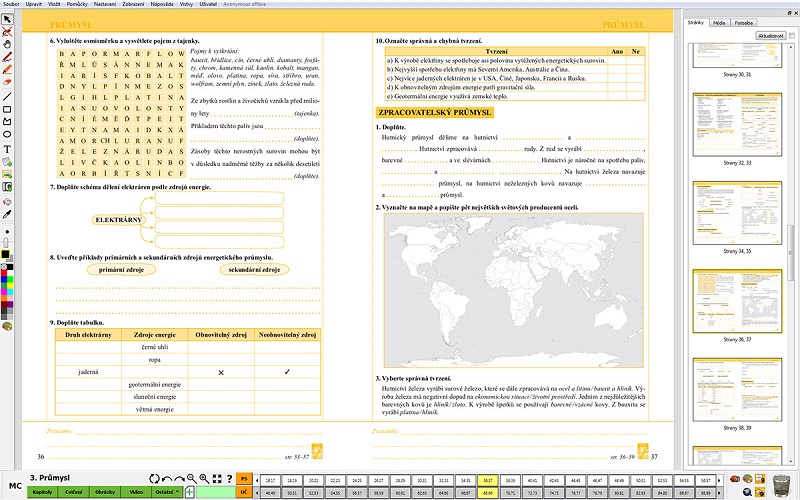Select the arrow pointer tool
The height and width of the screenshot is (500, 800).
[7, 19]
